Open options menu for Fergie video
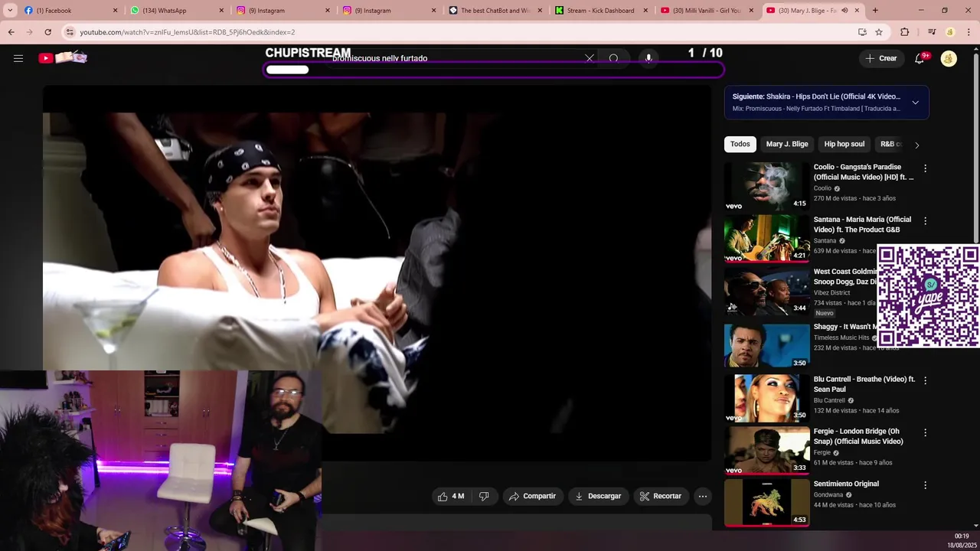Viewport: 980px width, 551px height. coord(925,432)
